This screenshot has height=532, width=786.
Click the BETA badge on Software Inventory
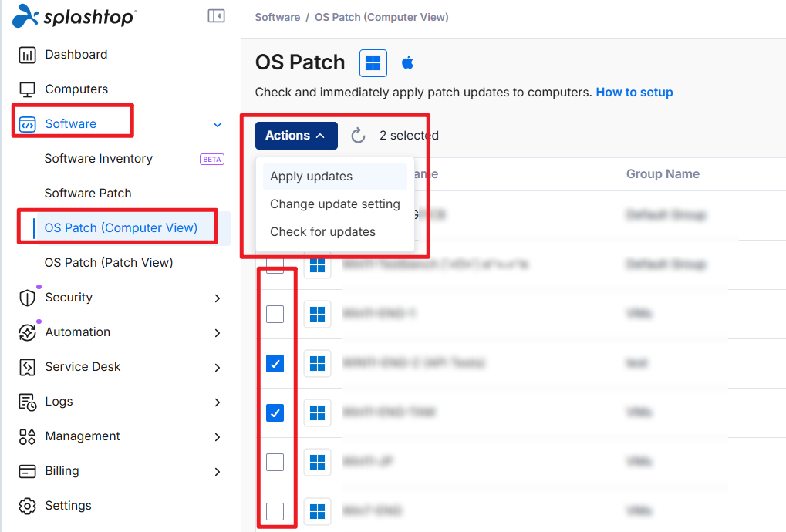[x=212, y=160]
